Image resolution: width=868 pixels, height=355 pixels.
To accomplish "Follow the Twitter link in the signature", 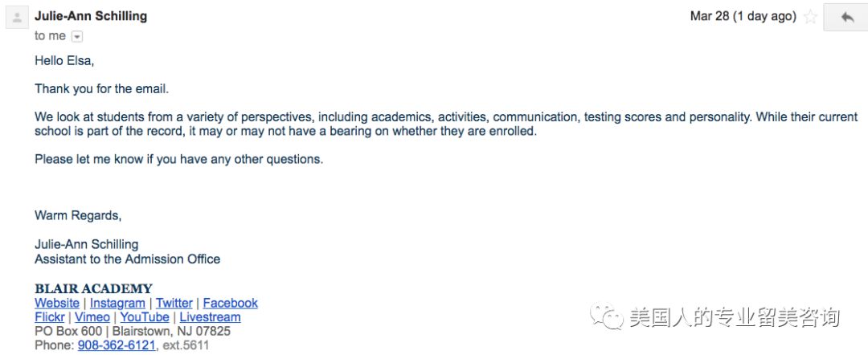I will [174, 303].
